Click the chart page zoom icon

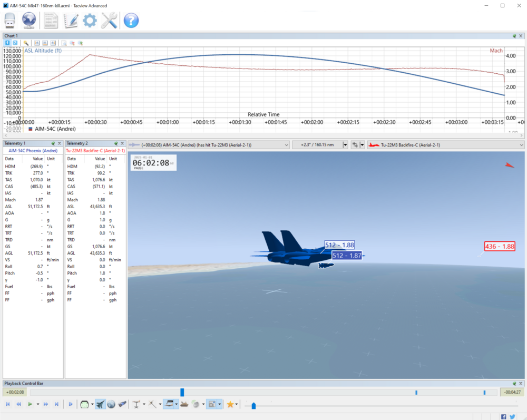pyautogui.click(x=64, y=43)
